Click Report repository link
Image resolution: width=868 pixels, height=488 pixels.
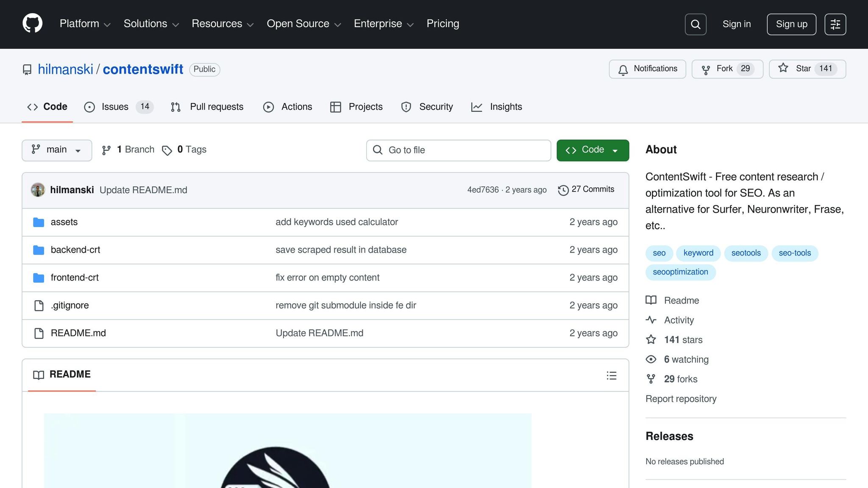(x=681, y=399)
